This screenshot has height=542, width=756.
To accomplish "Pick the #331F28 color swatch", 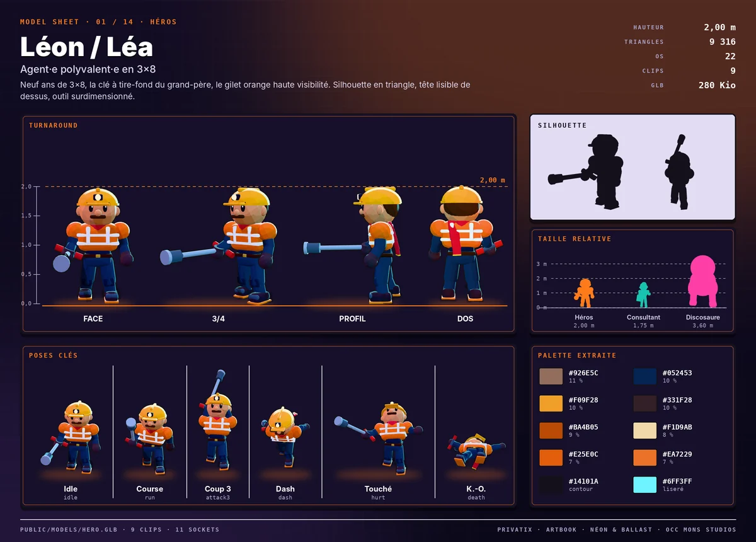I will [644, 403].
